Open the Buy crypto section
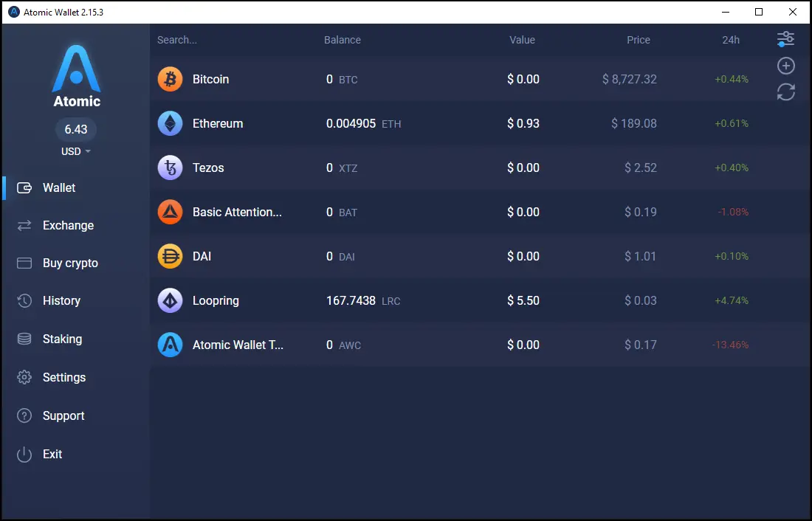The height and width of the screenshot is (521, 812). click(x=70, y=263)
